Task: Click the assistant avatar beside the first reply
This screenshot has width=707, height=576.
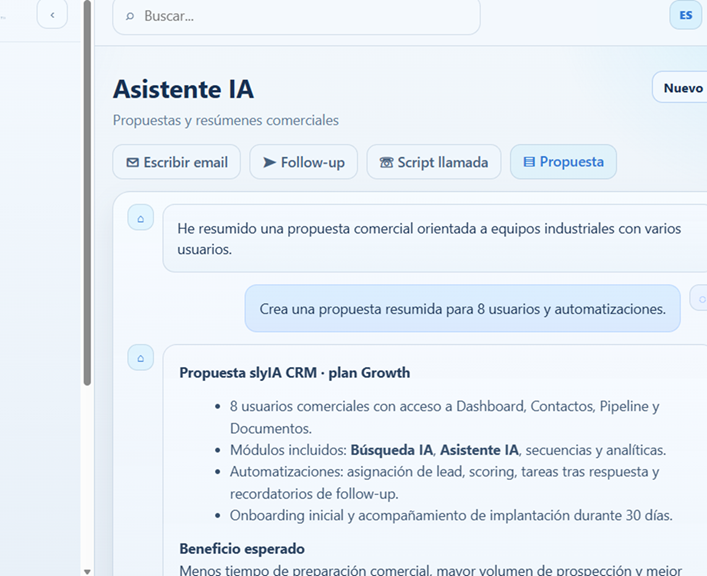Action: point(141,217)
